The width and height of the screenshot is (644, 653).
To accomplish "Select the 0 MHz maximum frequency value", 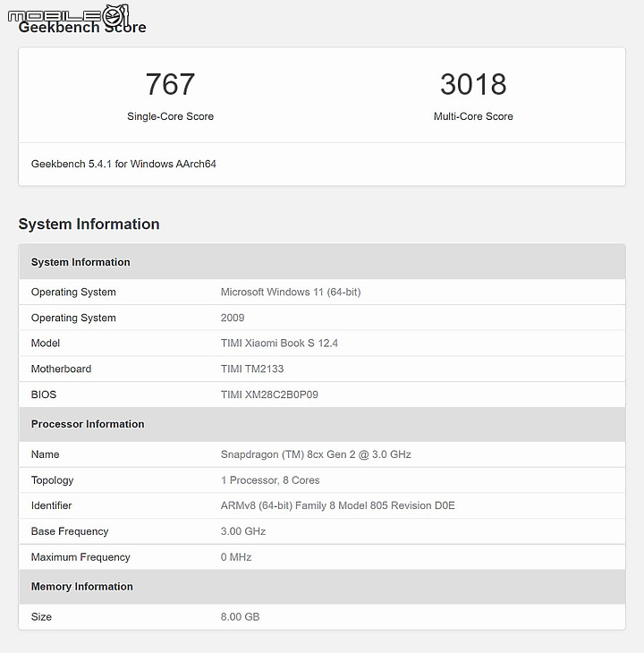I will [236, 557].
